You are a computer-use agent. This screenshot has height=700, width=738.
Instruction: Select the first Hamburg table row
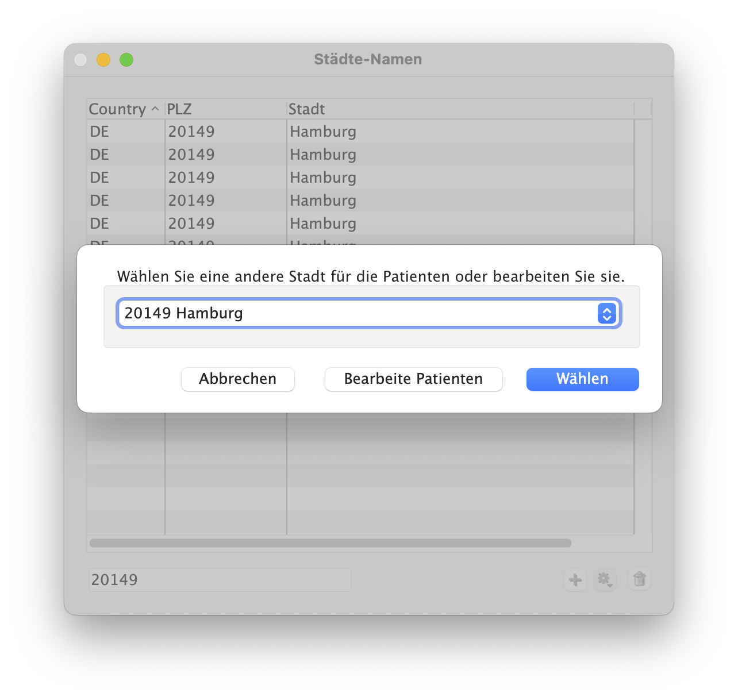[x=360, y=132]
